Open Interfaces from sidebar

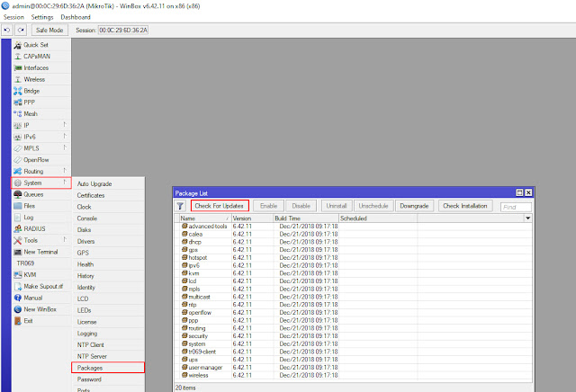point(41,68)
